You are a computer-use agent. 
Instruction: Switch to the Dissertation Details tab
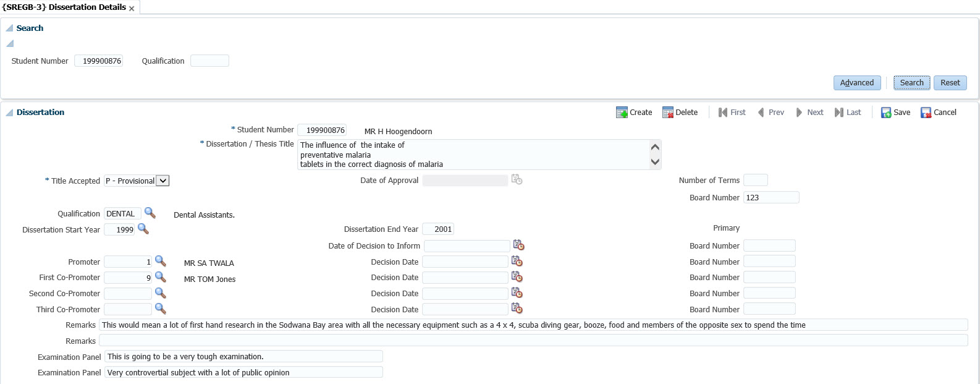64,7
